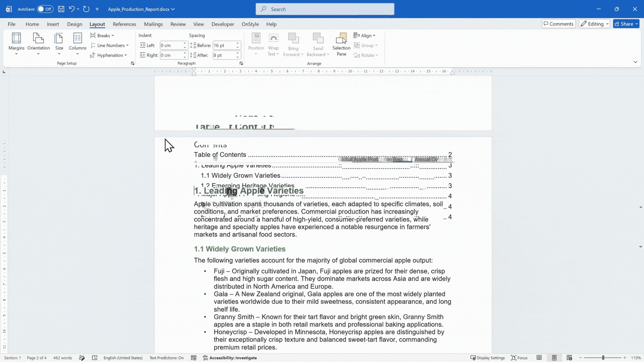Image resolution: width=644 pixels, height=362 pixels.
Task: Click Page 2 of 4 indicator
Action: [x=37, y=358]
